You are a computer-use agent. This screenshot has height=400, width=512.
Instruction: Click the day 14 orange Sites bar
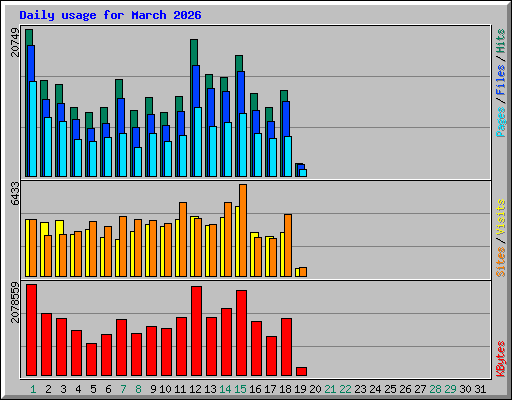click(228, 239)
